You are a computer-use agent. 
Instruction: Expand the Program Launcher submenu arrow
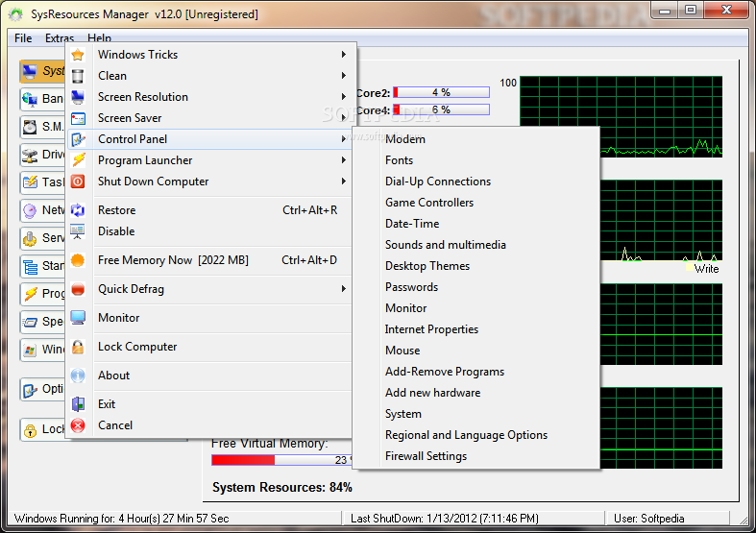(343, 160)
